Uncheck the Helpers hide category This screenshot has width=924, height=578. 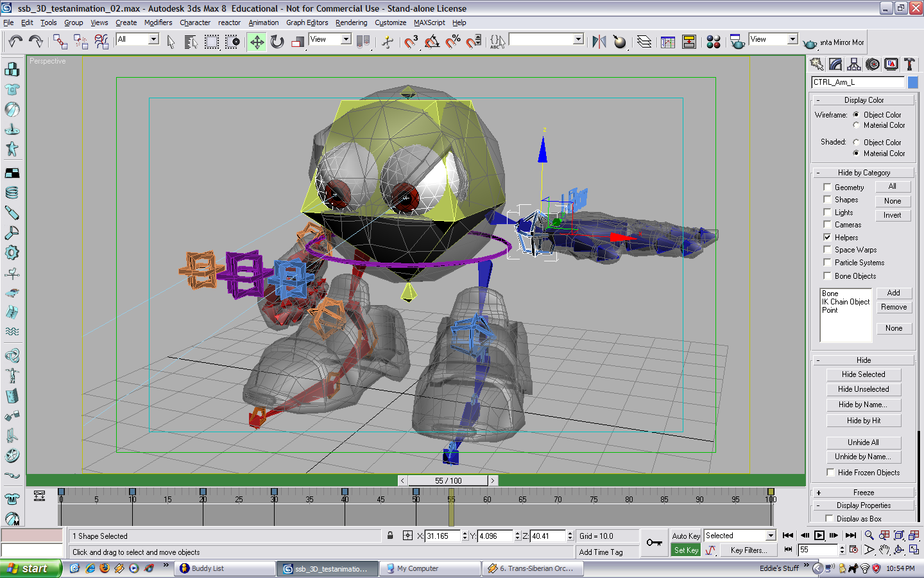tap(827, 237)
